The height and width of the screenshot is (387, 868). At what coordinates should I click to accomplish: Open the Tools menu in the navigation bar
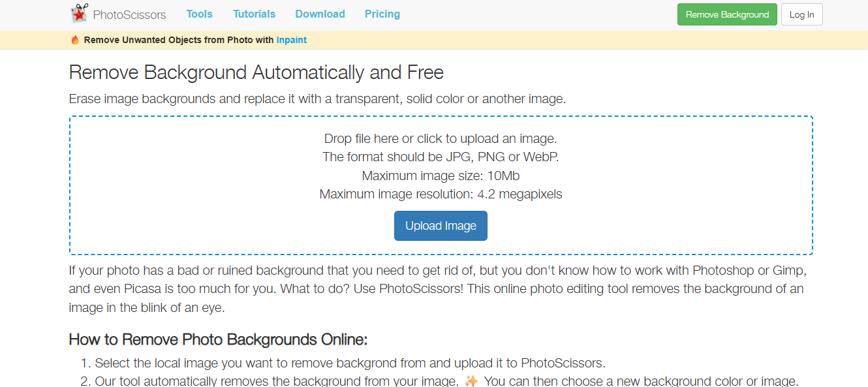[199, 14]
